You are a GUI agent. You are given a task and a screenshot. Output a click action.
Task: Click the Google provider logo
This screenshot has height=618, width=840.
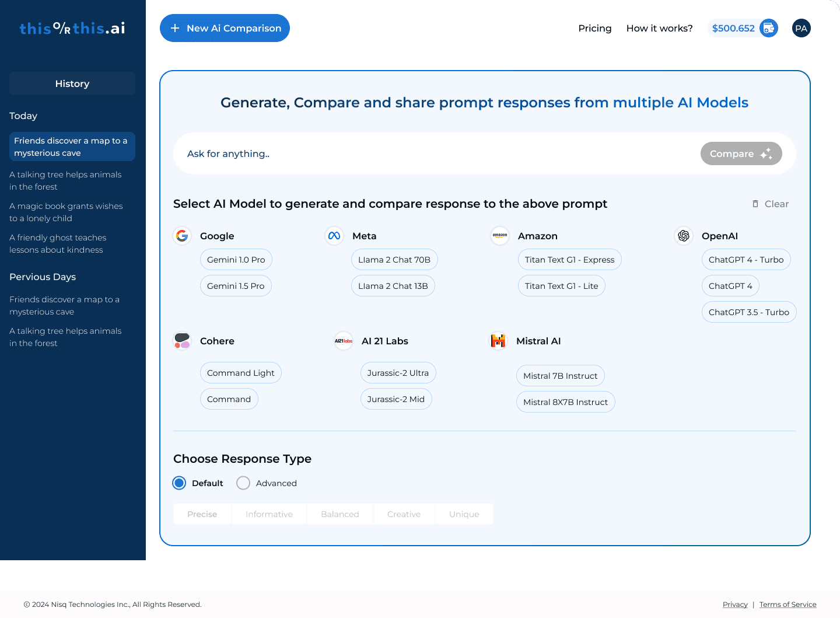point(183,236)
